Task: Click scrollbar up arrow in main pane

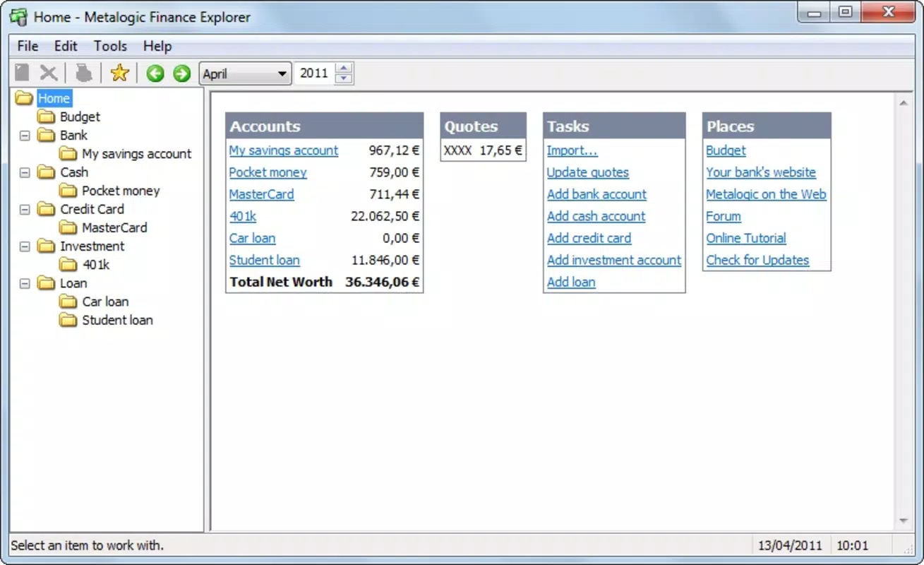Action: [904, 104]
